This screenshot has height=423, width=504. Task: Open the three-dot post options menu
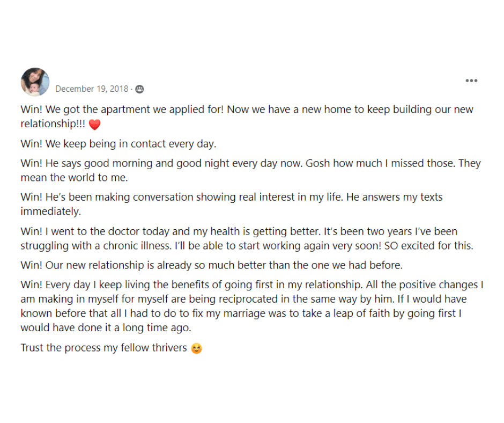(x=471, y=81)
